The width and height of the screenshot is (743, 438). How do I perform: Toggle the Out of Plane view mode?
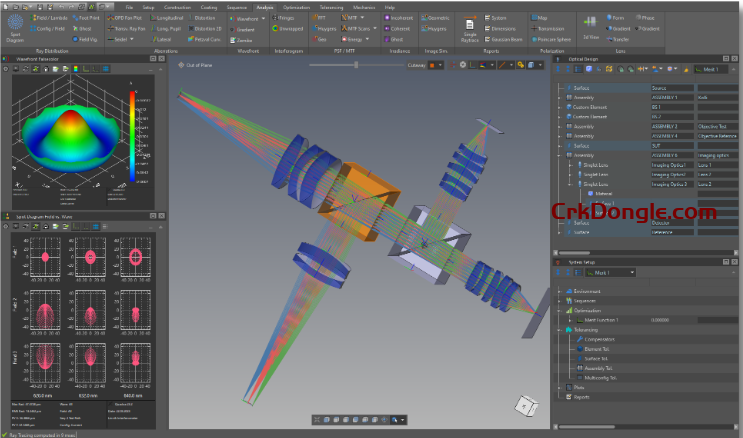[x=195, y=65]
